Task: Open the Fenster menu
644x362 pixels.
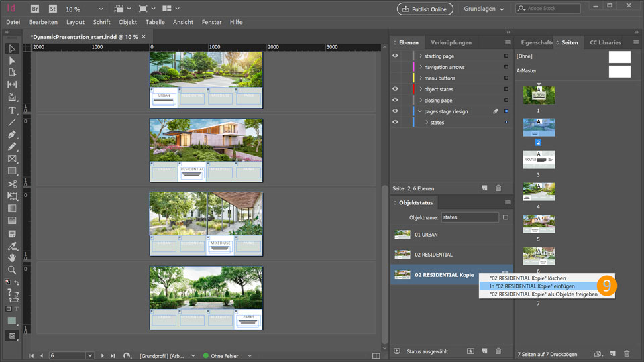Action: click(211, 22)
